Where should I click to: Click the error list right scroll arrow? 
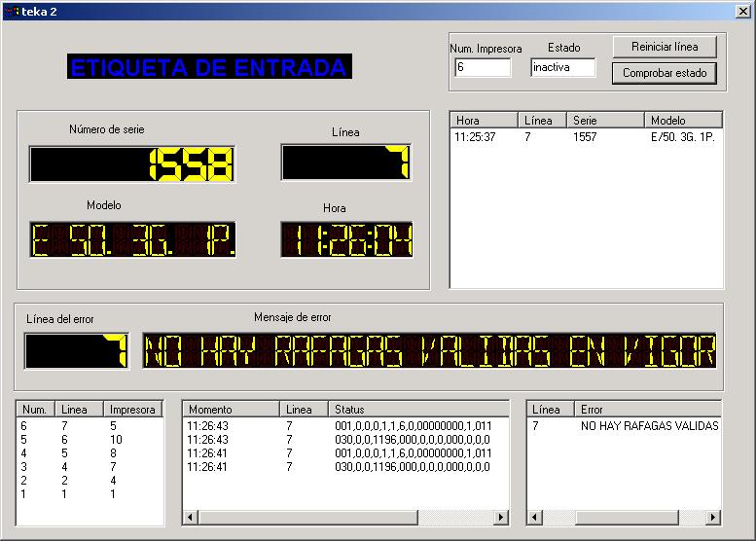pos(713,517)
